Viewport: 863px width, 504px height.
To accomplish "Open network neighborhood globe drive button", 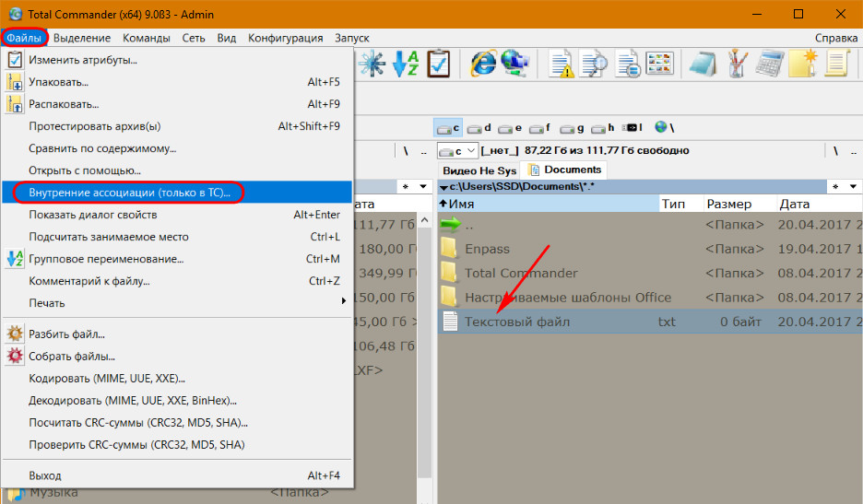I will click(665, 128).
